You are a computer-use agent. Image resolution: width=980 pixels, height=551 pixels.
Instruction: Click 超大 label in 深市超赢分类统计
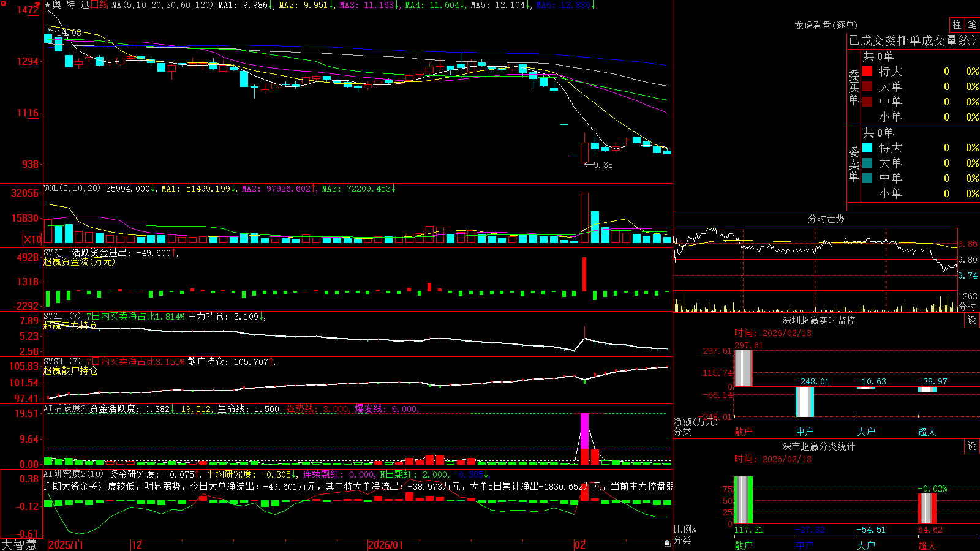point(927,545)
